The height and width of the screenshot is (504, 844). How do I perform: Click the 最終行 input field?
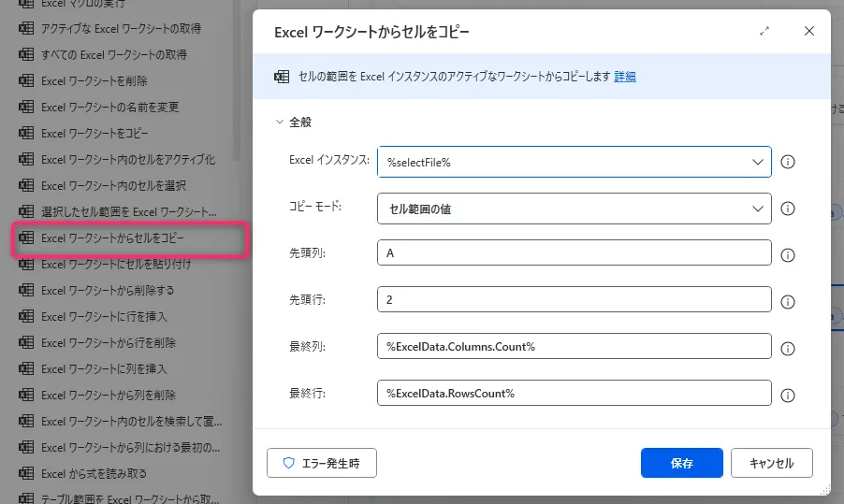point(574,393)
